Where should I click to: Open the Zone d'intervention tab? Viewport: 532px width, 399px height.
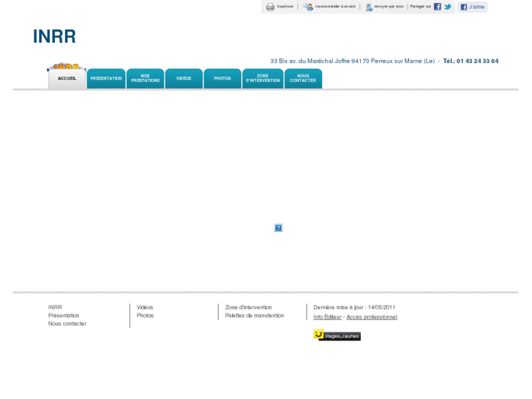click(263, 78)
